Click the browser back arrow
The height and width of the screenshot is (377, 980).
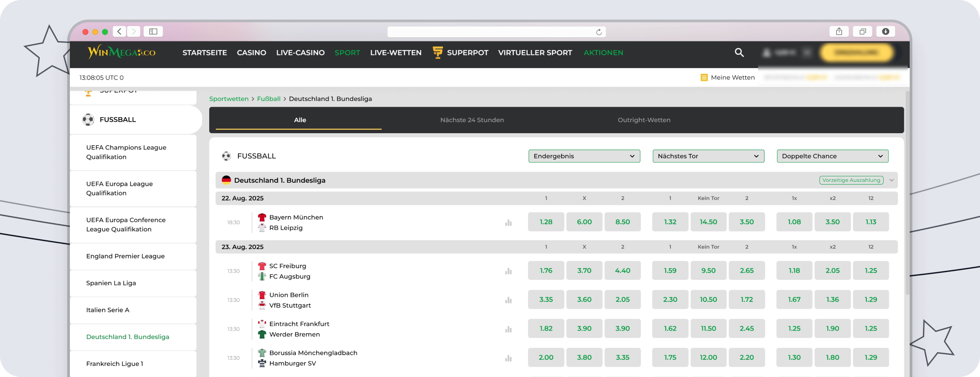click(119, 31)
